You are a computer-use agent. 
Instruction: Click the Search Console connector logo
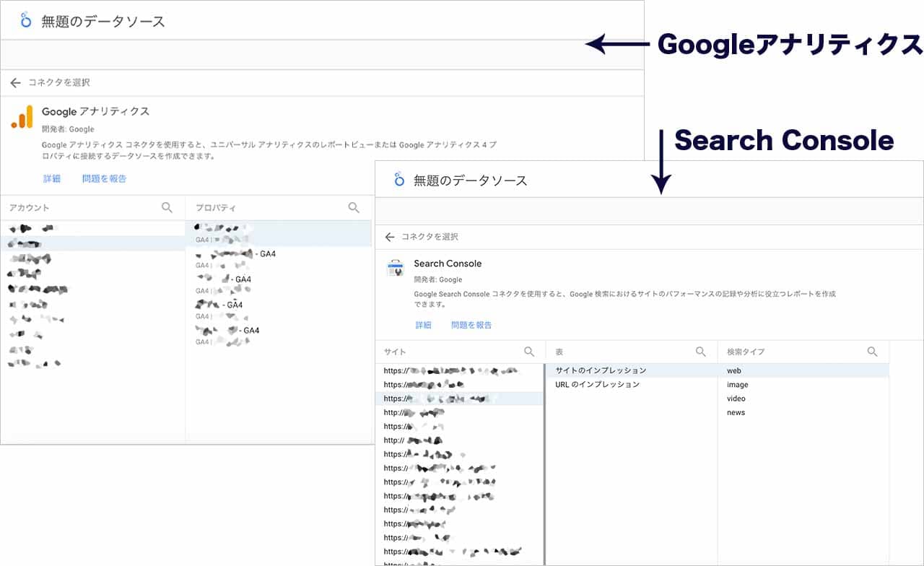coord(395,269)
